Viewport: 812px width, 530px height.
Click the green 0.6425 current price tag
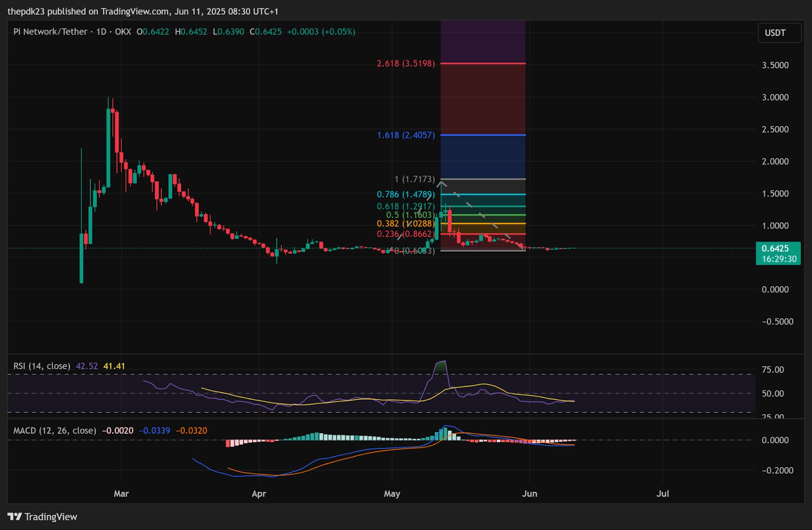click(x=778, y=249)
